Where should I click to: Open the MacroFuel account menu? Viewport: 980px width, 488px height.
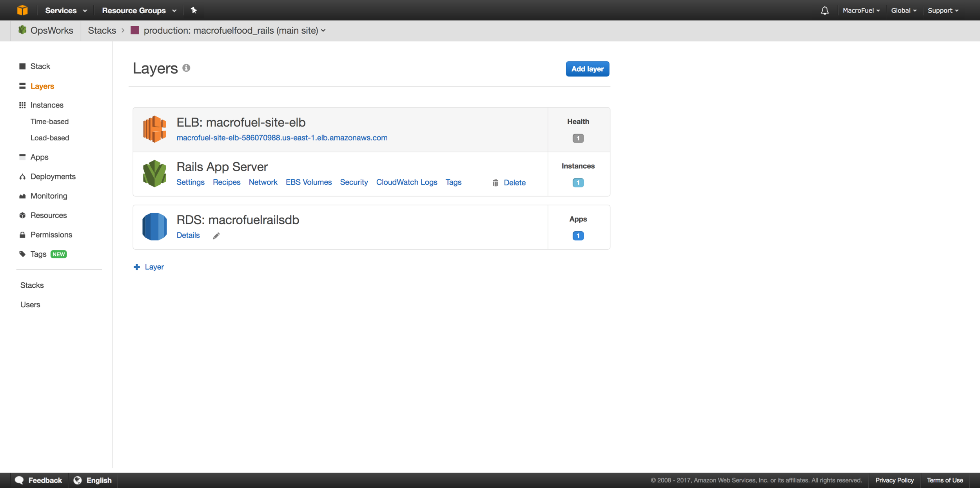pos(861,11)
